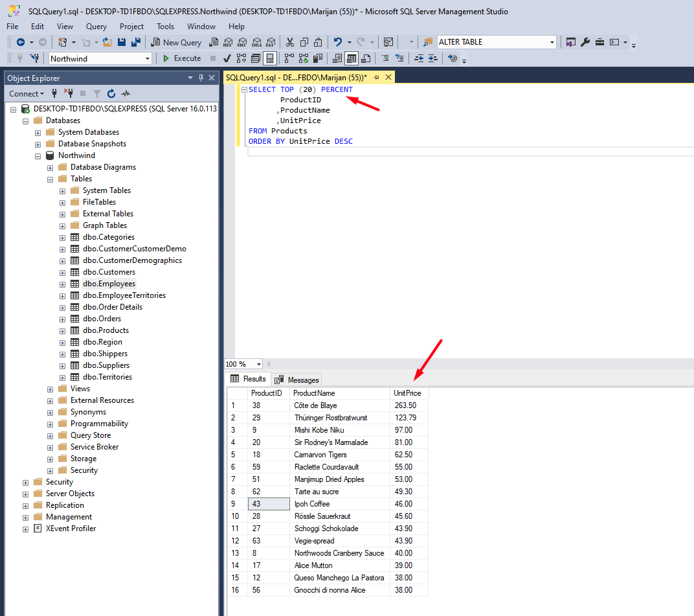The image size is (694, 616).
Task: Collapse the SELECT statement outline
Action: pyautogui.click(x=244, y=89)
